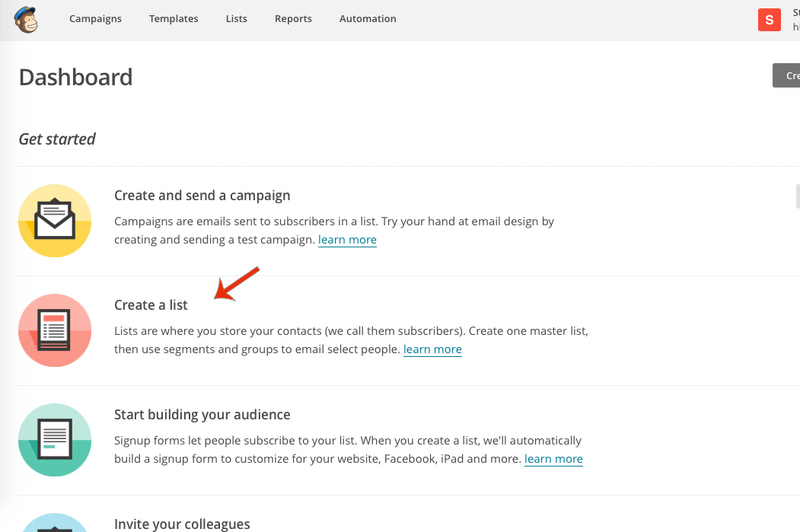The height and width of the screenshot is (532, 800).
Task: Click the red S account avatar
Action: coord(770,20)
